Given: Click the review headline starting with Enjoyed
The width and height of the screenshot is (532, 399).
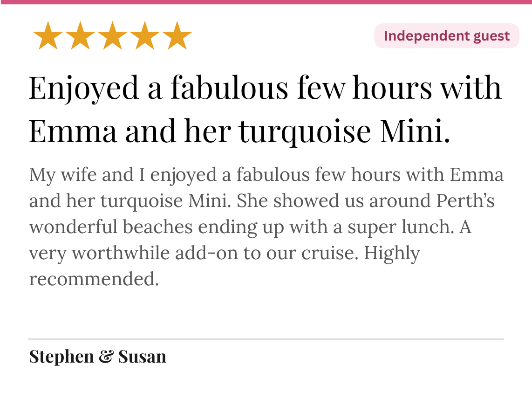Looking at the screenshot, I should (x=265, y=110).
